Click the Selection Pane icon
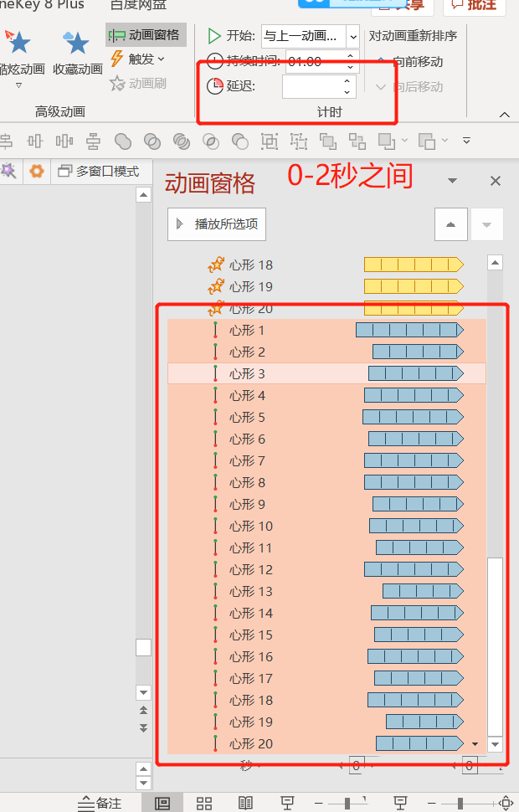The height and width of the screenshot is (812, 519). click(357, 141)
